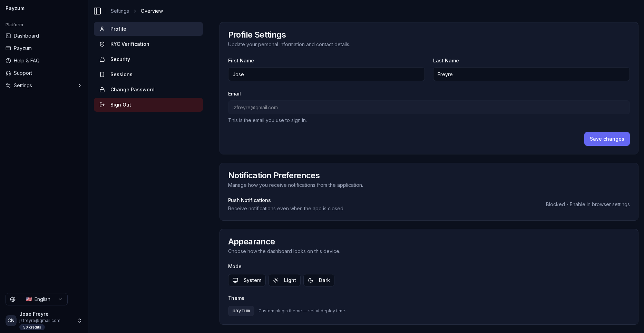Click the sun icon on Light mode
Viewport: 644px width, 333px height.
tap(276, 280)
